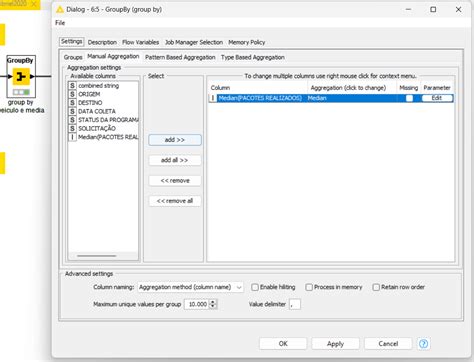
Task: Click the Edit parameter button
Action: click(x=437, y=98)
